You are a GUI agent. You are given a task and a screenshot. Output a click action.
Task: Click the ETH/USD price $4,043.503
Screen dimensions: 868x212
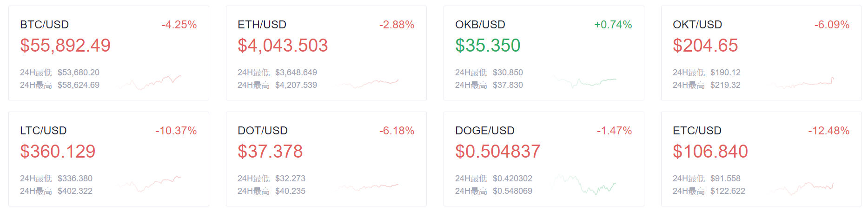tap(283, 46)
